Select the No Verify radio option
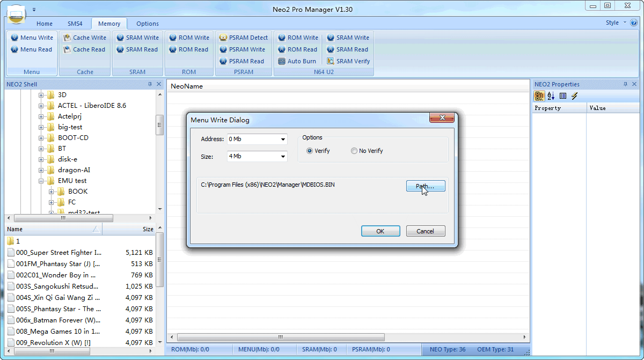This screenshot has height=360, width=644. (x=354, y=151)
